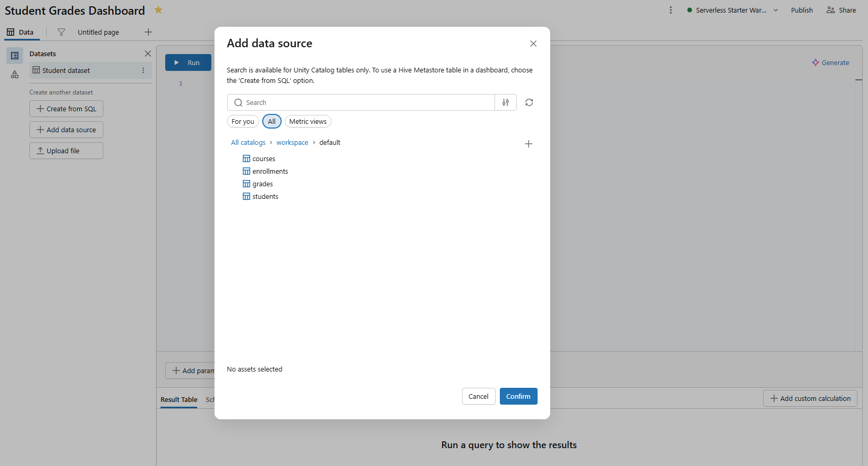Go to the workspace breadcrumb
Screen dimensions: 868x466
point(292,142)
